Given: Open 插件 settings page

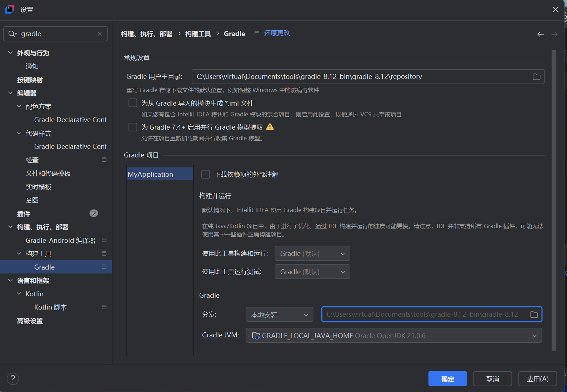Looking at the screenshot, I should (x=24, y=213).
